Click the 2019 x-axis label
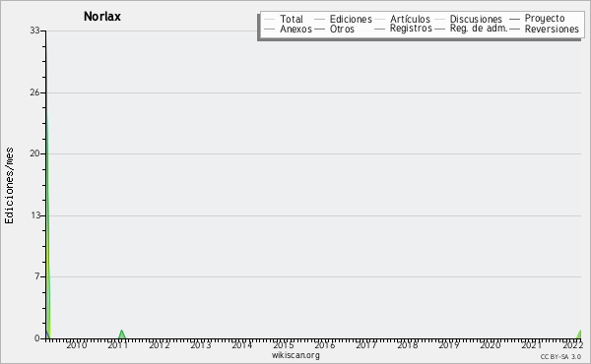591x364 pixels. coord(449,344)
